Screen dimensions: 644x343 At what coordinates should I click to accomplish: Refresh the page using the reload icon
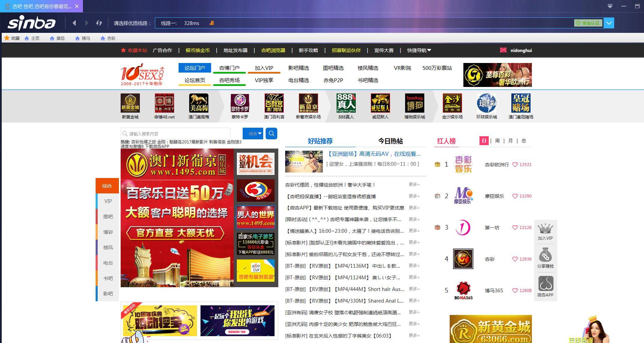pos(99,23)
